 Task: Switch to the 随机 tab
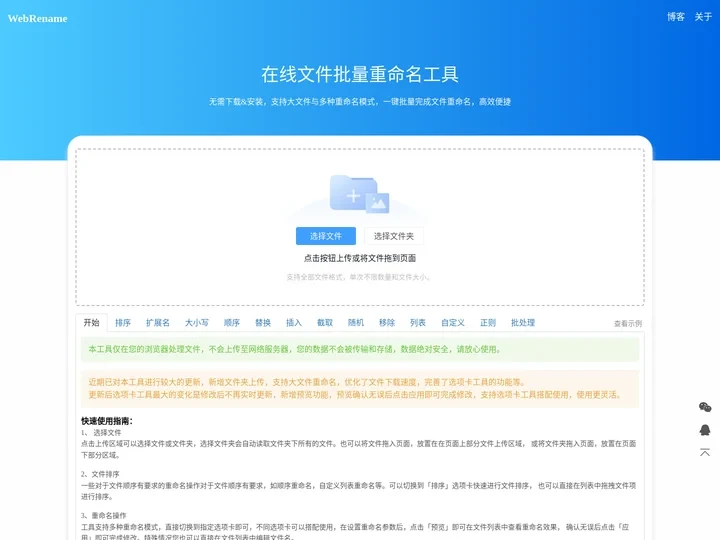coord(355,323)
